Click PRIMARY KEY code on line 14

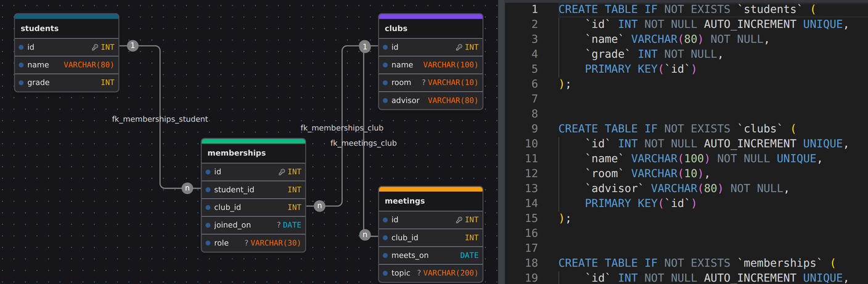pos(641,203)
